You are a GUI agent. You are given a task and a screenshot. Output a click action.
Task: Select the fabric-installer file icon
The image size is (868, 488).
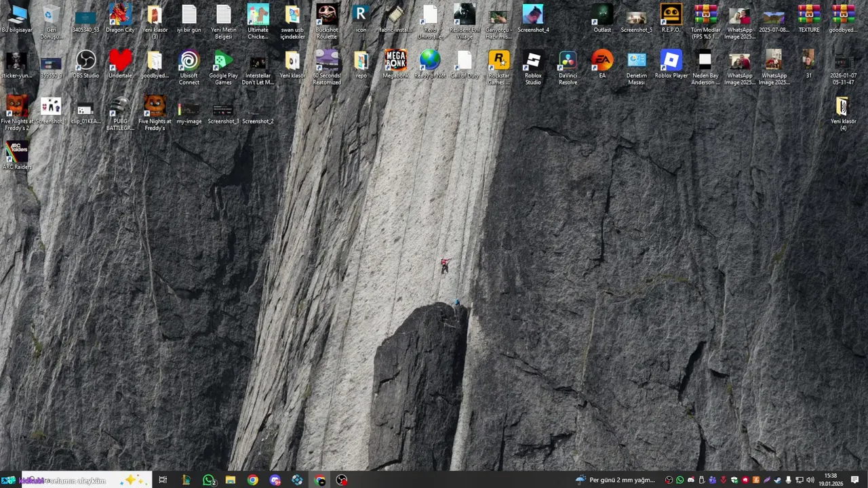tap(395, 19)
